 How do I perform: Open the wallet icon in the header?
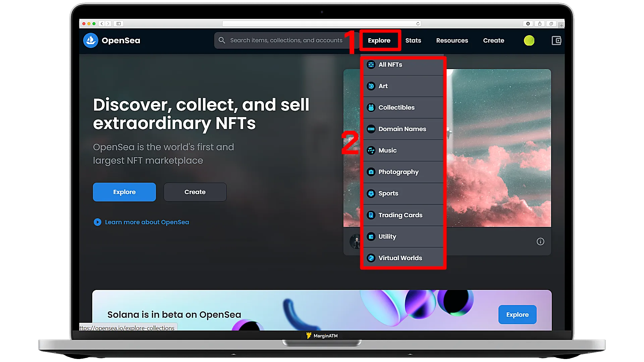click(x=556, y=41)
